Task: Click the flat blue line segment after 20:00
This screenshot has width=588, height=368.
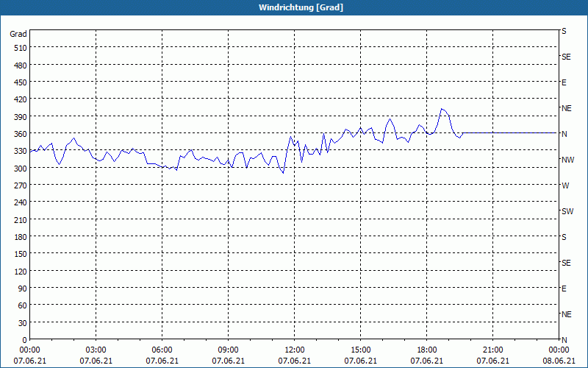Action: pyautogui.click(x=510, y=133)
